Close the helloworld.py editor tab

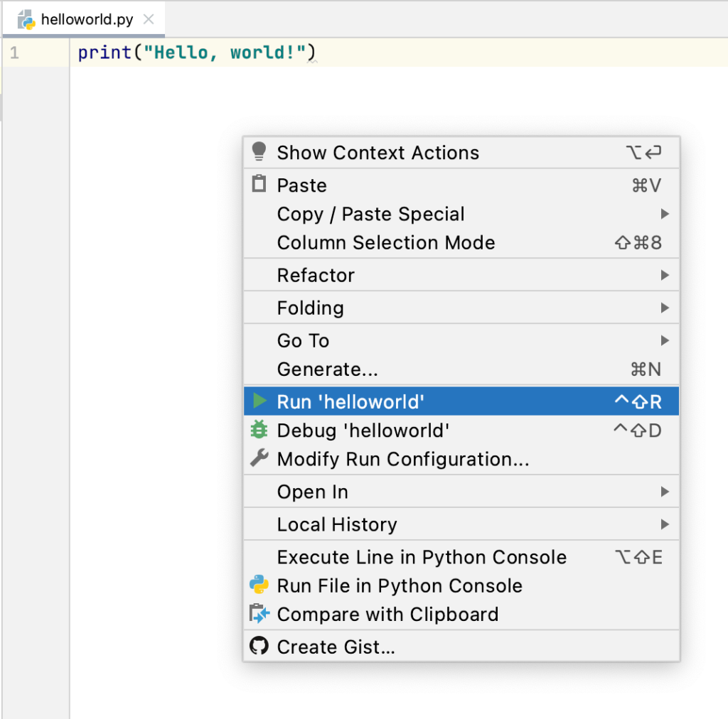click(148, 19)
